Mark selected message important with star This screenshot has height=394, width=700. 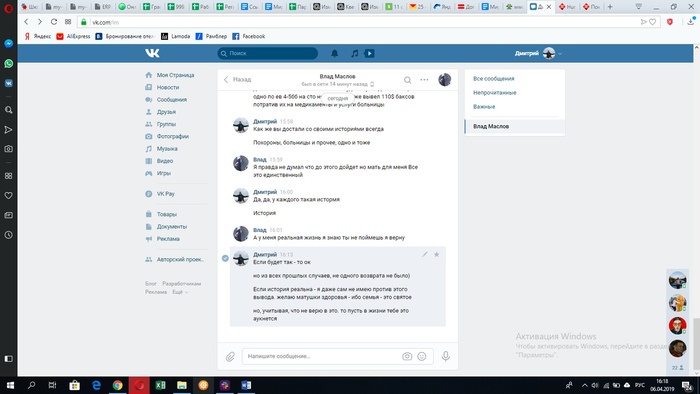[x=437, y=254]
